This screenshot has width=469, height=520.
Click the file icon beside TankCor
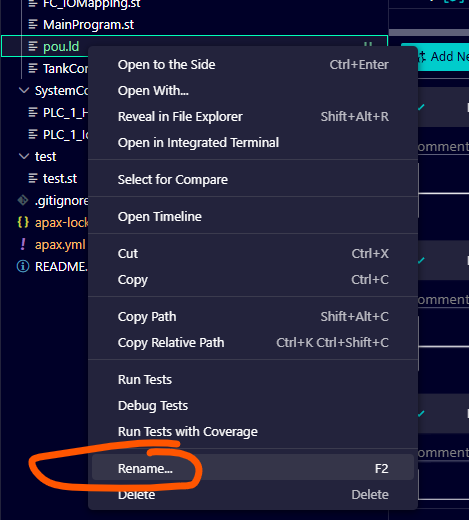point(33,68)
